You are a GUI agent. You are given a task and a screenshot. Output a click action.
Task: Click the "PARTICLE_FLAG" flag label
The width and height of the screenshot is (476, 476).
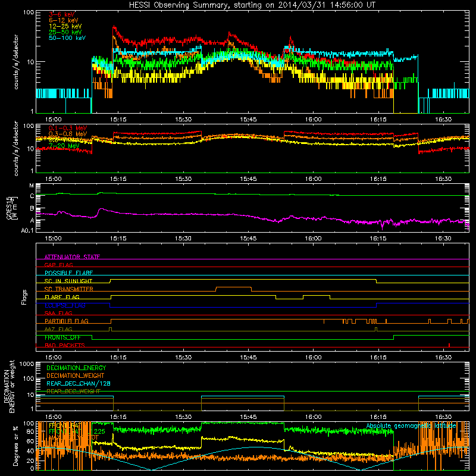point(67,321)
